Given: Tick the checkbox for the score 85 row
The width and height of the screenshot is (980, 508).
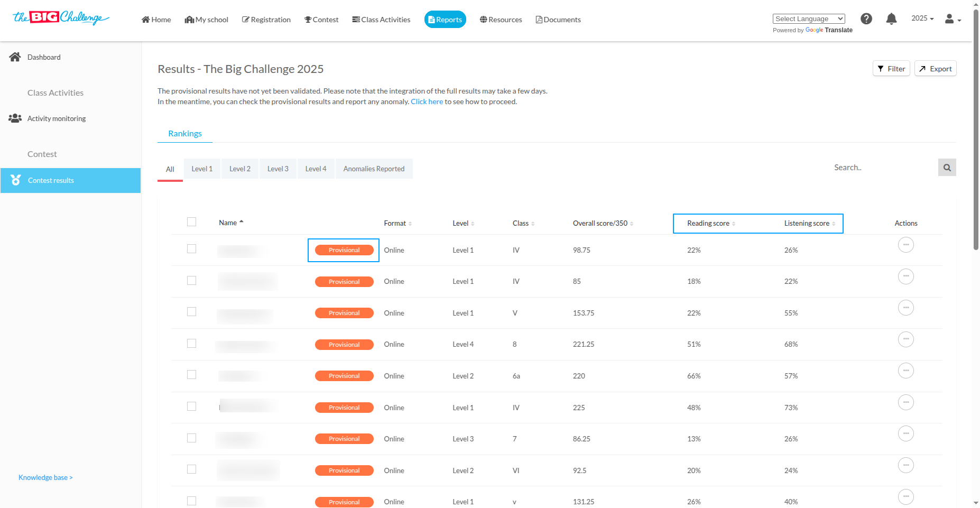Looking at the screenshot, I should click(x=191, y=281).
